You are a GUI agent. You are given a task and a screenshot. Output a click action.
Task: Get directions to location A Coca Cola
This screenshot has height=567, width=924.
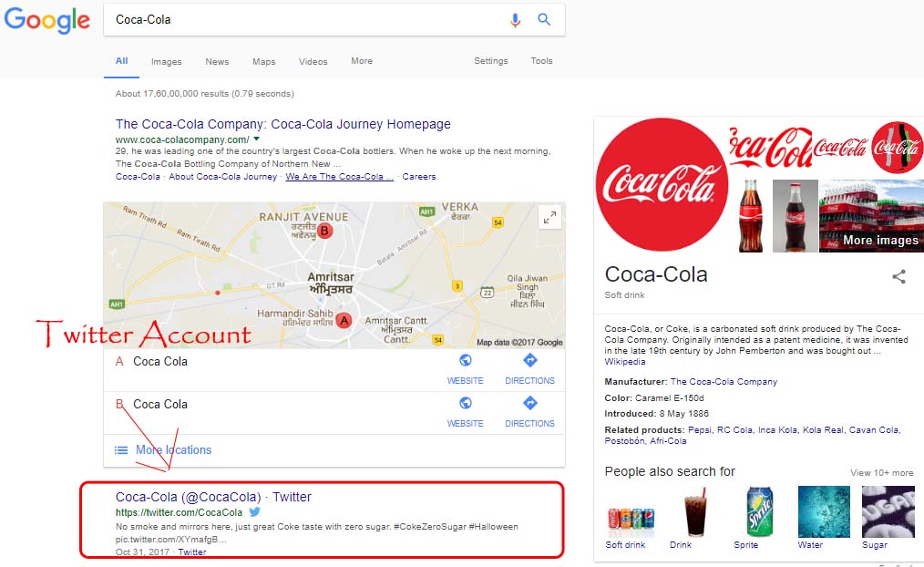click(x=529, y=367)
